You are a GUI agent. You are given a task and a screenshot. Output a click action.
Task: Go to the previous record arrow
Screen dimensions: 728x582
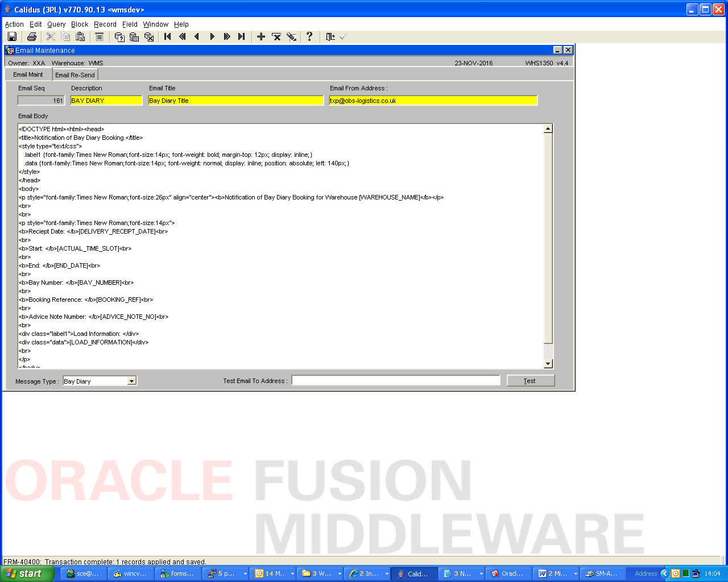(197, 36)
